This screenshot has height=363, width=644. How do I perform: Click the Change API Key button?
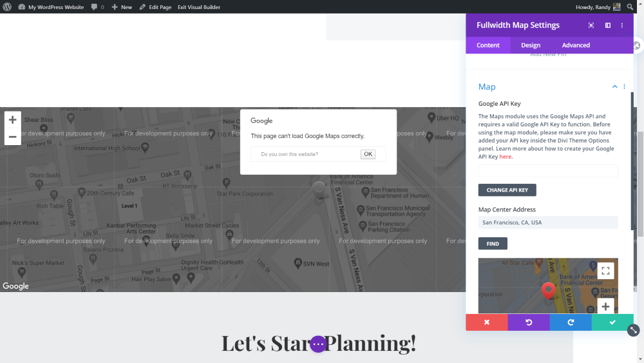507,190
